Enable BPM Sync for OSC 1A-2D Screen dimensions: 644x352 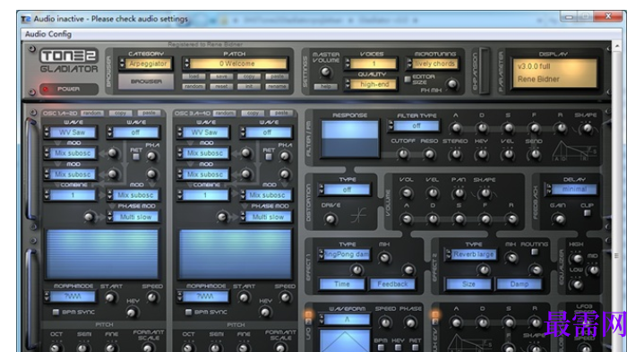click(x=56, y=313)
